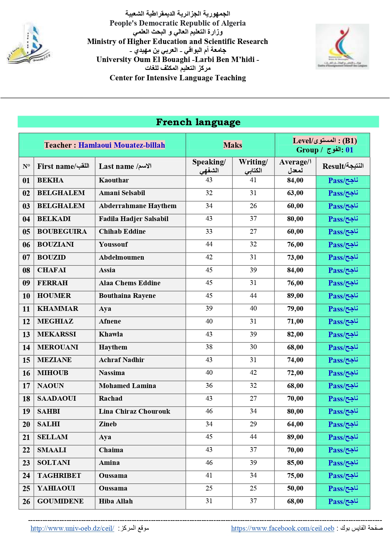This screenshot has width=392, height=555.
Task: Click the French language title banner
Action: [x=198, y=122]
